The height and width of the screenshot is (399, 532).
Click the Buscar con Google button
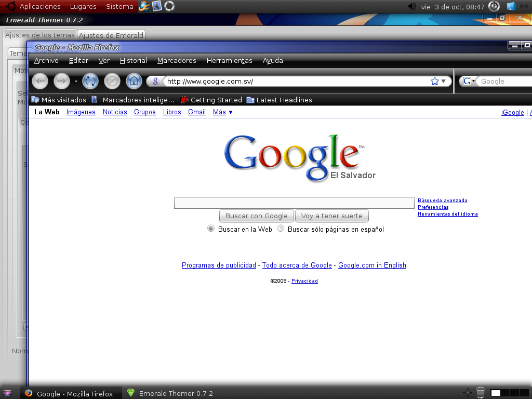257,216
